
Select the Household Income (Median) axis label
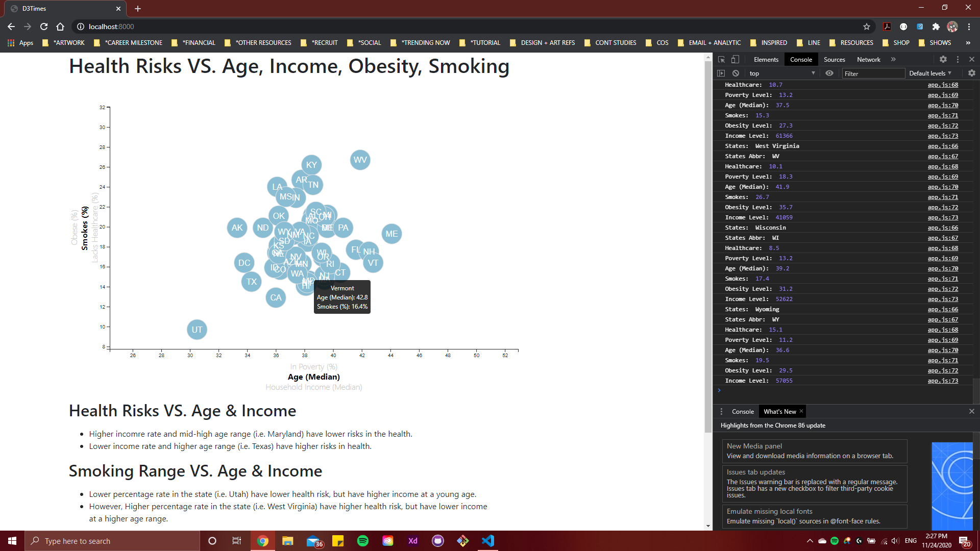point(313,387)
